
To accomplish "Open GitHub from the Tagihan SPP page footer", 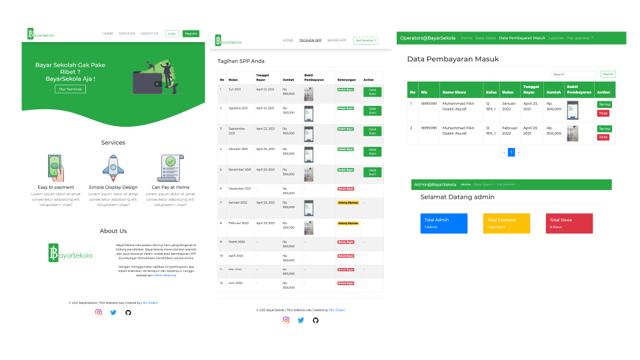I will (x=316, y=320).
